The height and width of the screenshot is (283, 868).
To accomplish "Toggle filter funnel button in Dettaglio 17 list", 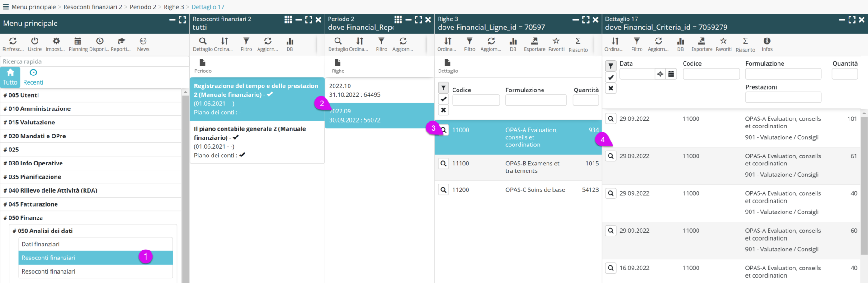I will click(611, 66).
